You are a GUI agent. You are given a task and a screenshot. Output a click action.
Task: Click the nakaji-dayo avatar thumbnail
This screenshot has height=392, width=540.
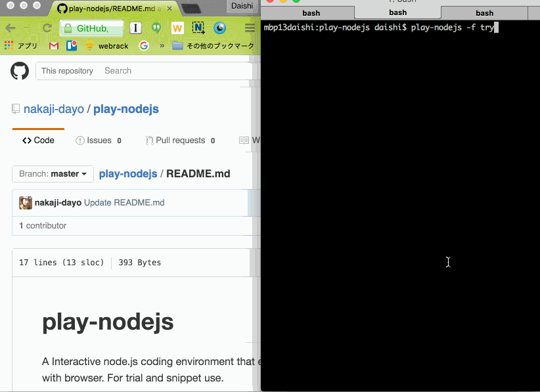26,203
